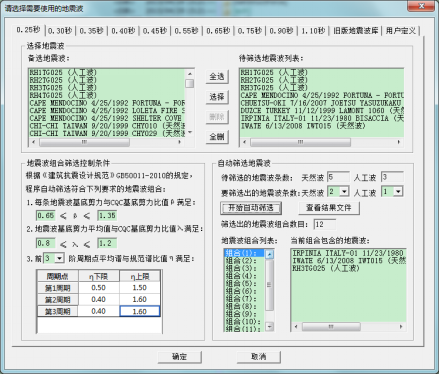Select RH3TG025 in current combination list
439x375 pixels.
349,268
